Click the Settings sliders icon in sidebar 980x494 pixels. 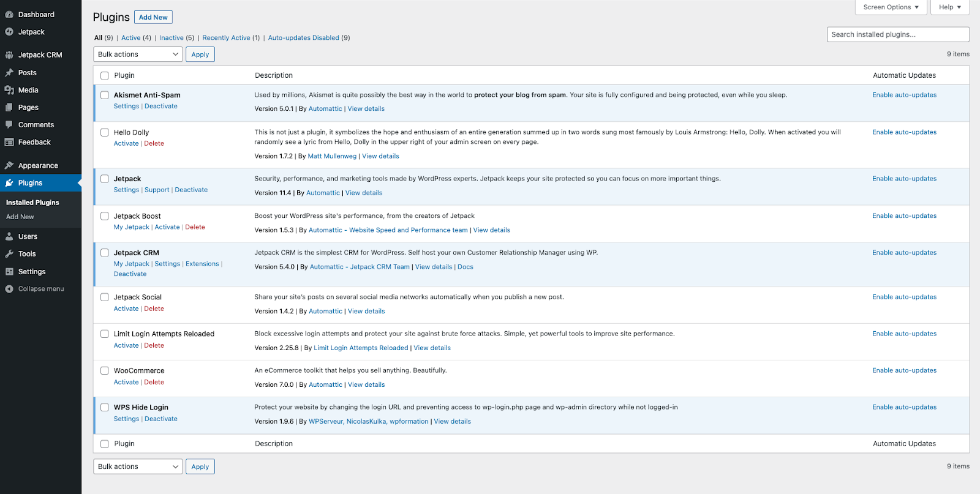9,272
